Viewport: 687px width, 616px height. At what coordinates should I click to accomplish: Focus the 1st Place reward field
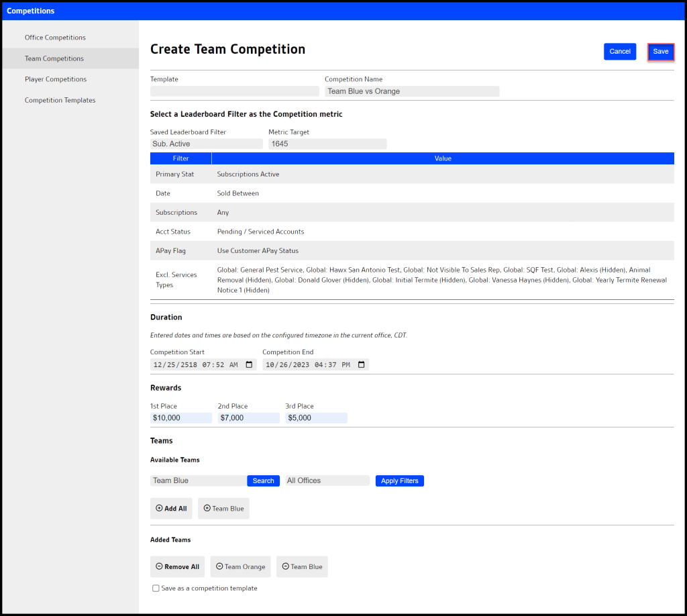pyautogui.click(x=180, y=418)
